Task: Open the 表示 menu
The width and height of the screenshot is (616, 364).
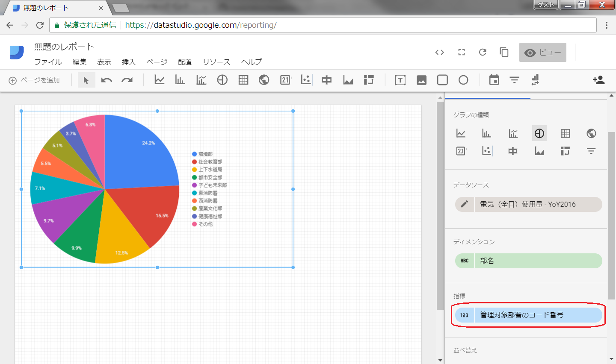Action: [104, 62]
